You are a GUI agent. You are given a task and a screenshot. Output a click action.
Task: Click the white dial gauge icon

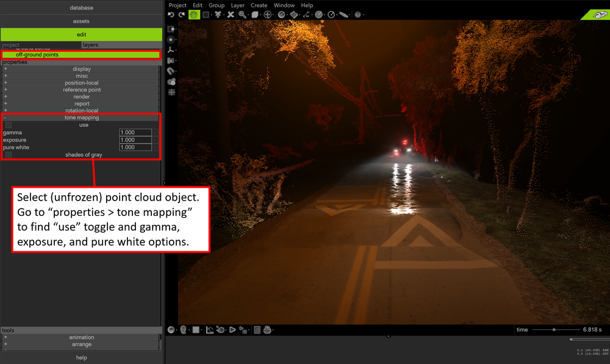(331, 15)
